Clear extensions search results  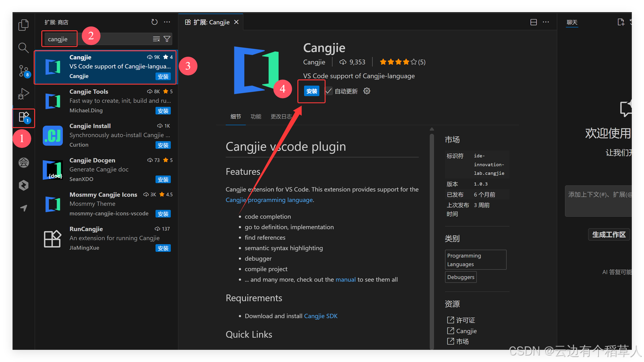[x=156, y=39]
